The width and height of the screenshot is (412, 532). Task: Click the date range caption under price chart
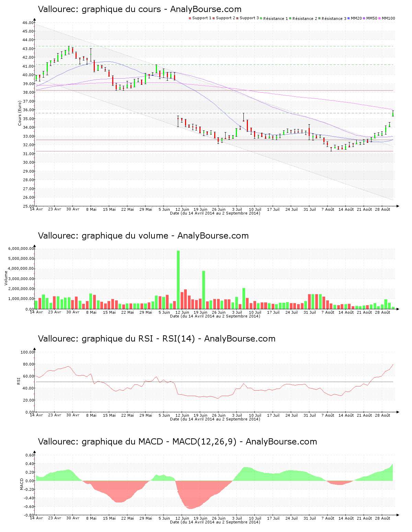[215, 213]
